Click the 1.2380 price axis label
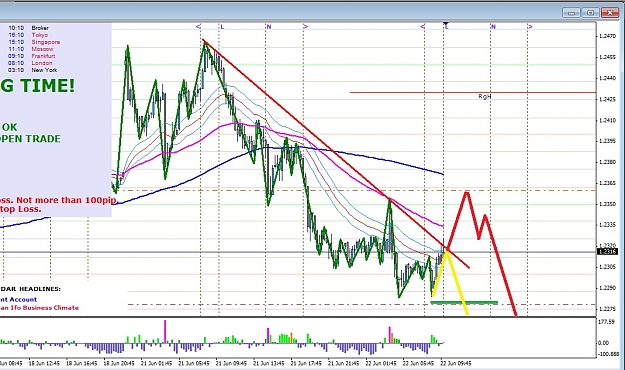Viewport: 625px width, 370px height. click(607, 162)
